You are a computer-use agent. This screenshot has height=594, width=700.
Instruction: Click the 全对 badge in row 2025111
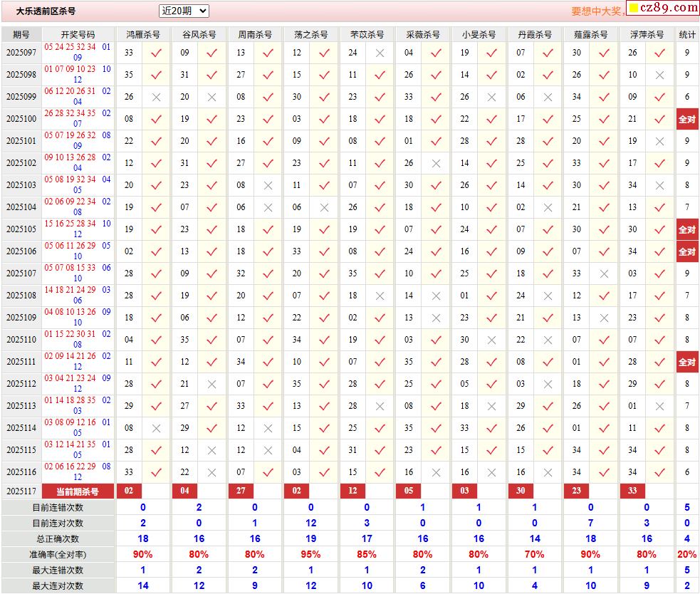pos(686,363)
